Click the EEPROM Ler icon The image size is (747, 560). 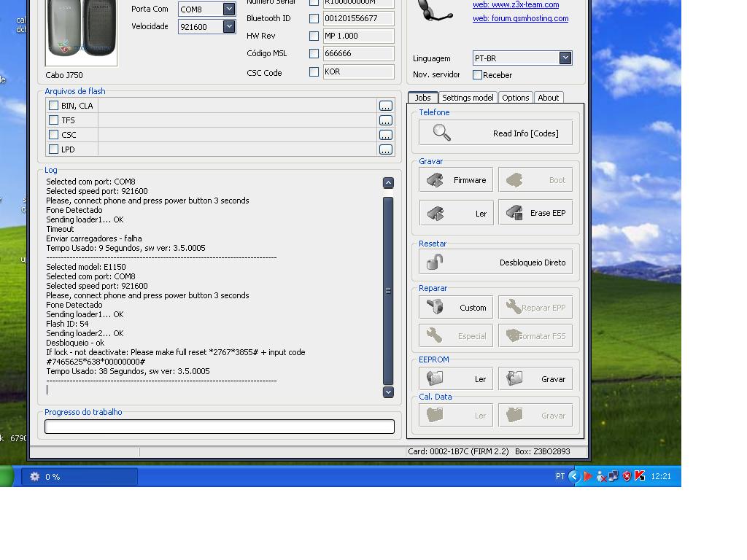(436, 378)
